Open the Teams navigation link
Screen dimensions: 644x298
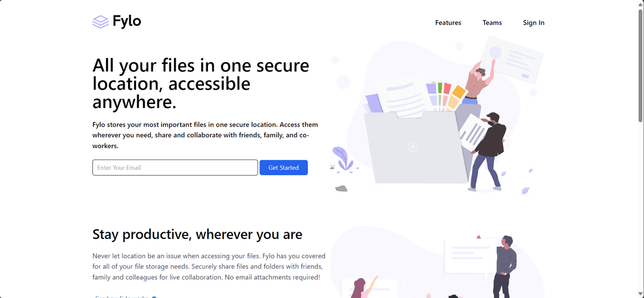tap(492, 23)
